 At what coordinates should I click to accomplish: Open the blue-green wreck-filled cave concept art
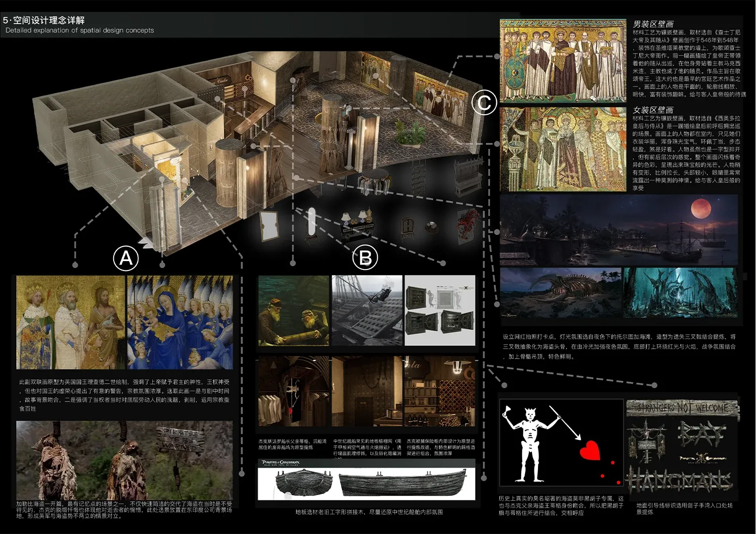[x=680, y=293]
